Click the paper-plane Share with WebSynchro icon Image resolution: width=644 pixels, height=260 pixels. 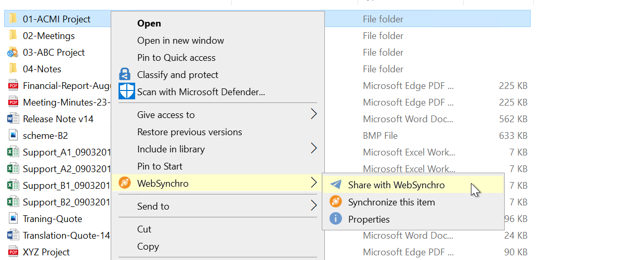336,185
